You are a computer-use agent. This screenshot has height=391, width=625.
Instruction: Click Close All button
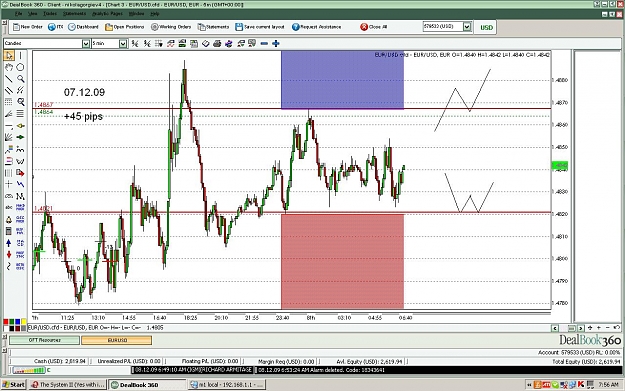[373, 27]
